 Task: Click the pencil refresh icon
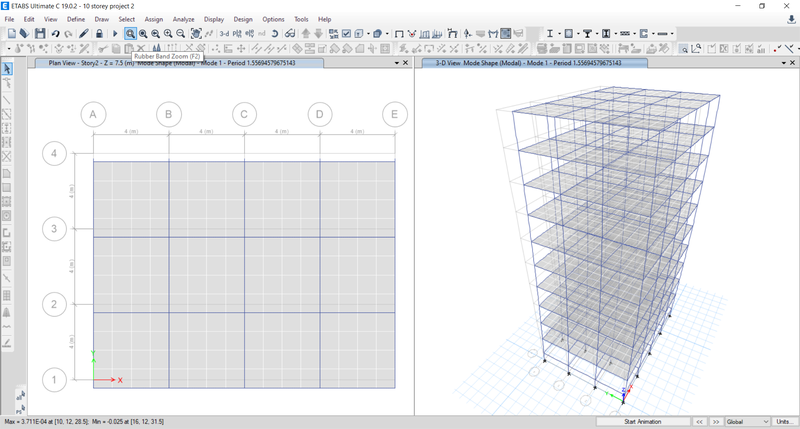tap(84, 34)
